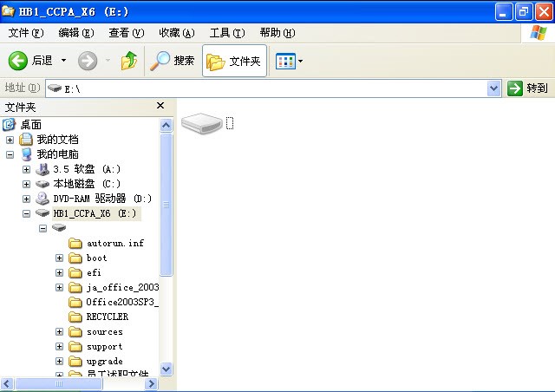Click the upgrade folder icon
Screen dimensions: 555x392
click(x=75, y=362)
